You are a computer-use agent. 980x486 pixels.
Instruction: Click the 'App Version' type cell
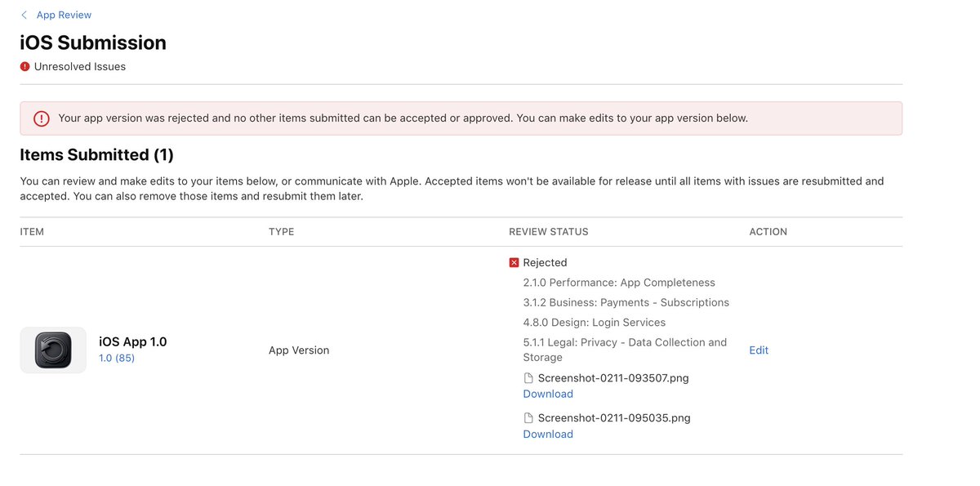point(299,350)
